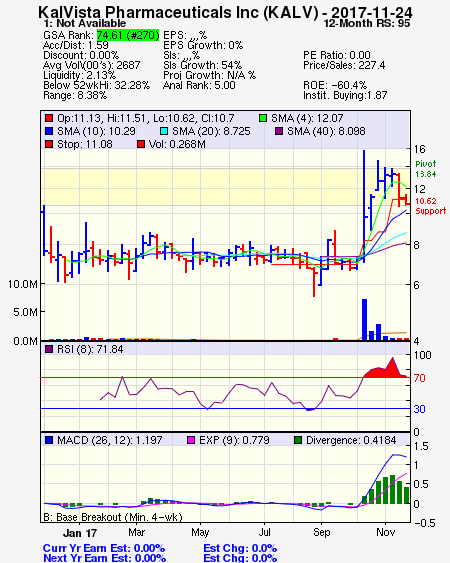This screenshot has width=450, height=563.
Task: Click the tallest blue volume bar in October
Action: (x=364, y=319)
